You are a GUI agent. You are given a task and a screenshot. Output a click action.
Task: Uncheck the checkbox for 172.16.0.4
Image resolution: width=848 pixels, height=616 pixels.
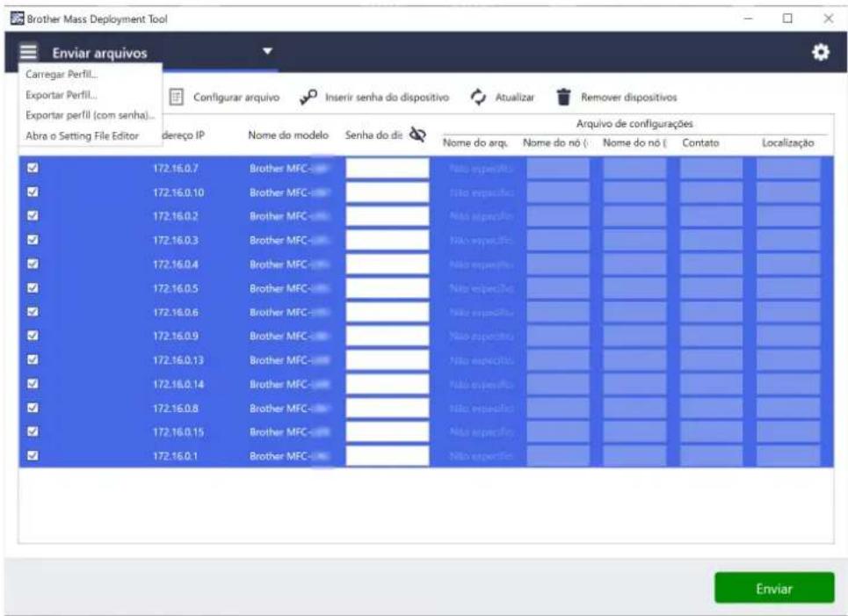click(33, 264)
